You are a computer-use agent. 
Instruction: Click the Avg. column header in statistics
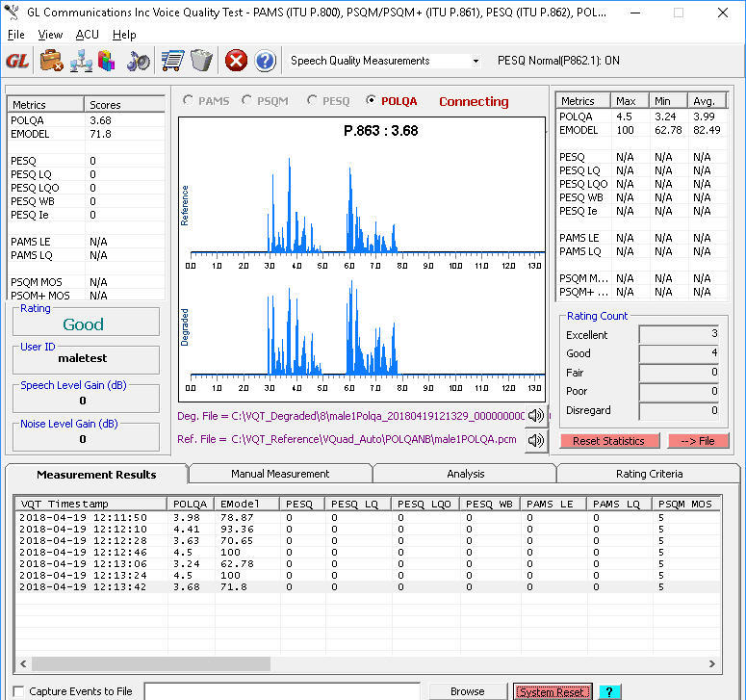click(x=707, y=101)
